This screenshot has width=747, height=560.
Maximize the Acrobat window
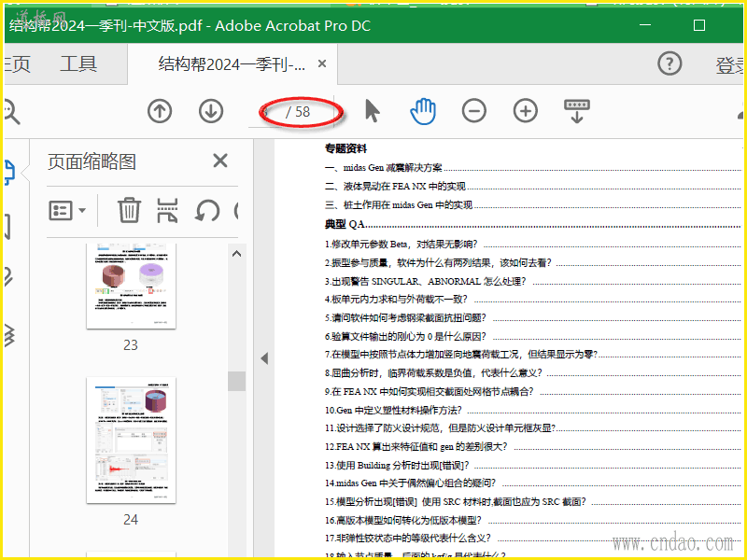(698, 25)
